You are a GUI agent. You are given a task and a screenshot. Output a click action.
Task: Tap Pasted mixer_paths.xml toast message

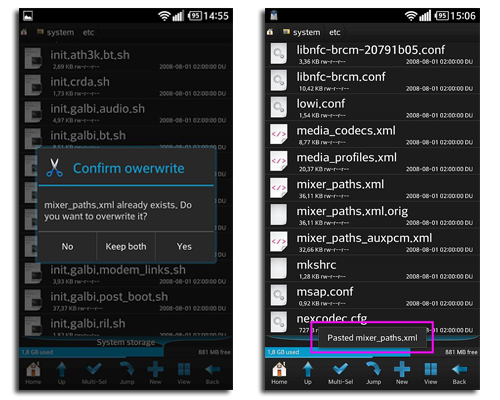372,338
